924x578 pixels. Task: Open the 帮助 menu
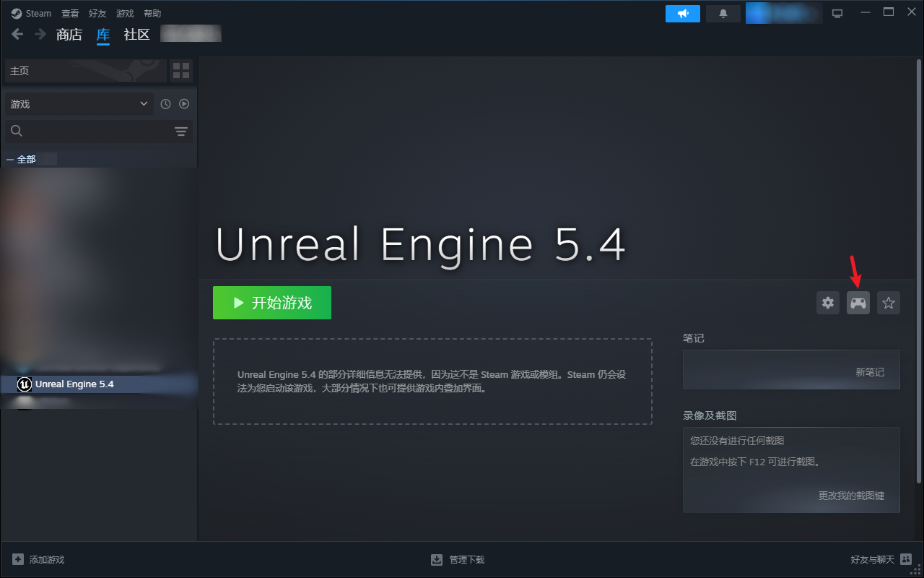152,13
